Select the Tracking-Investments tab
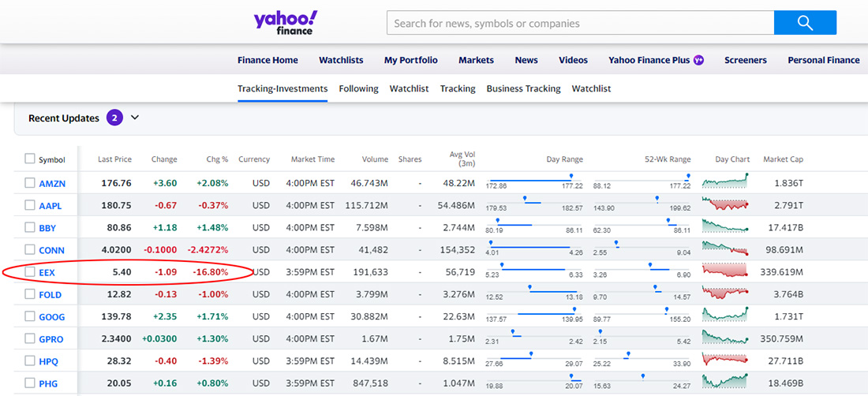 (x=282, y=88)
